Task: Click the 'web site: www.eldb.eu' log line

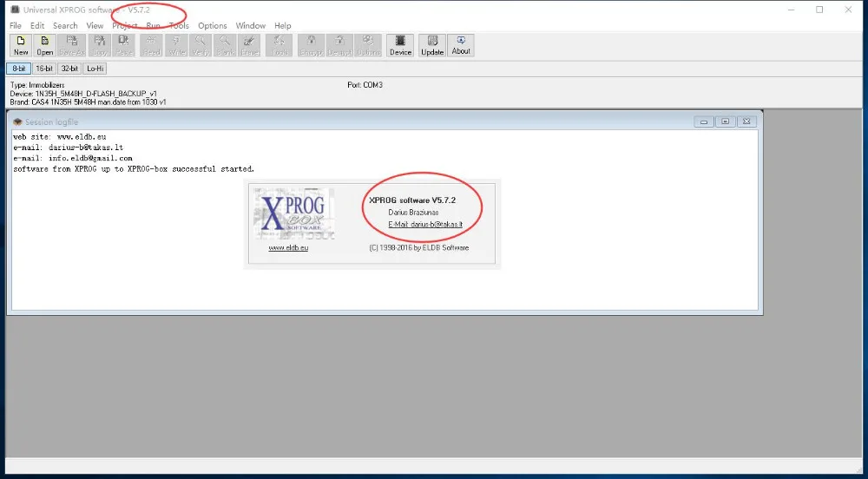Action: [59, 136]
